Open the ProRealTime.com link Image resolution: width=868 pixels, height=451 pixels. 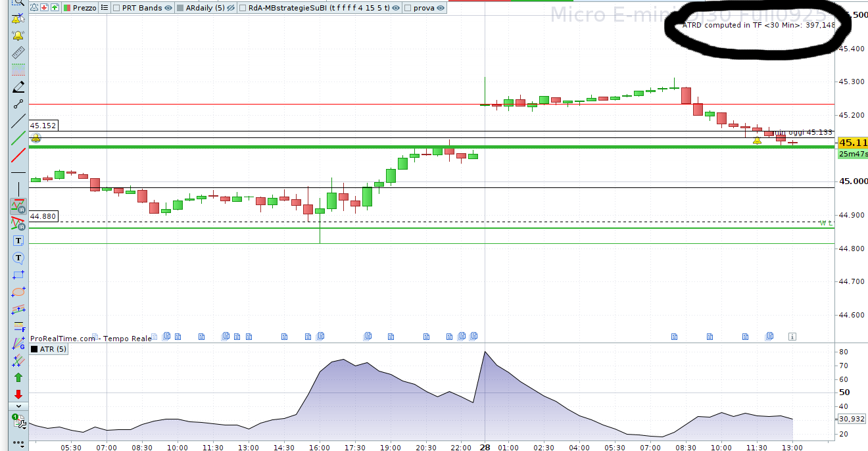point(63,338)
